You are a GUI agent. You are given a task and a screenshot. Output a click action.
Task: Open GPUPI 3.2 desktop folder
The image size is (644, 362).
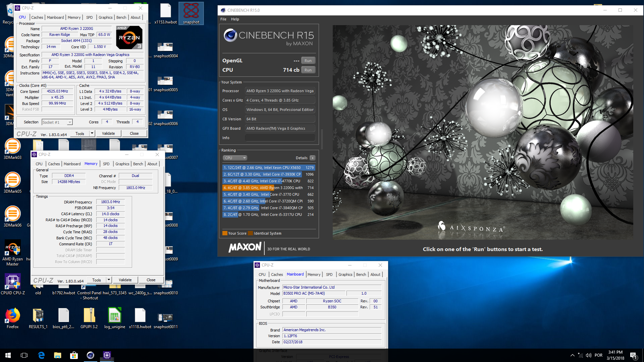[x=89, y=318]
